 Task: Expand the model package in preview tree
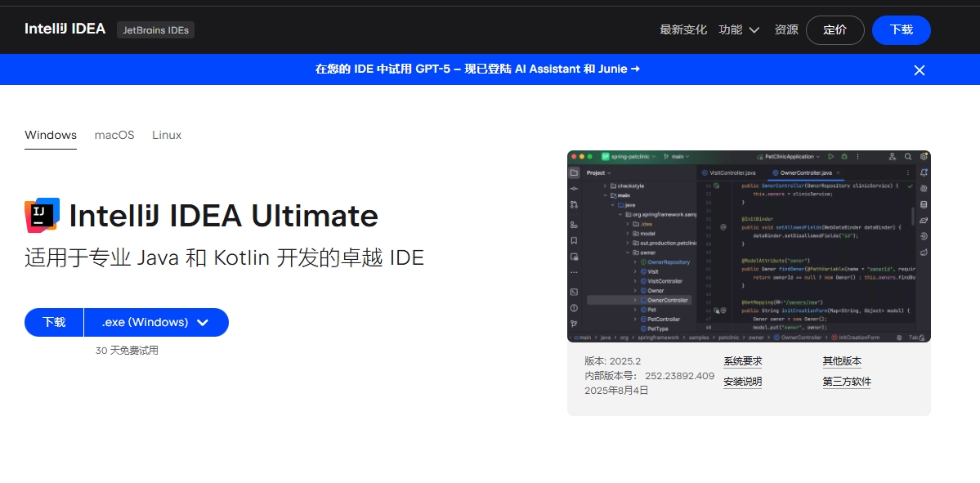click(x=628, y=234)
